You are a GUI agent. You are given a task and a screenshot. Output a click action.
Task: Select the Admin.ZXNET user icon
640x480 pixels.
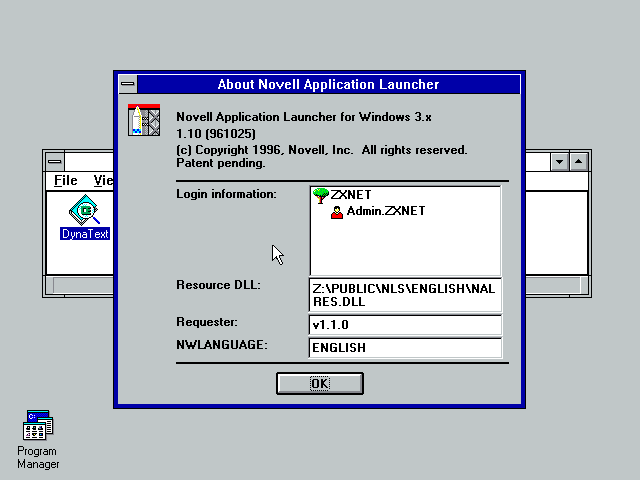pyautogui.click(x=337, y=212)
